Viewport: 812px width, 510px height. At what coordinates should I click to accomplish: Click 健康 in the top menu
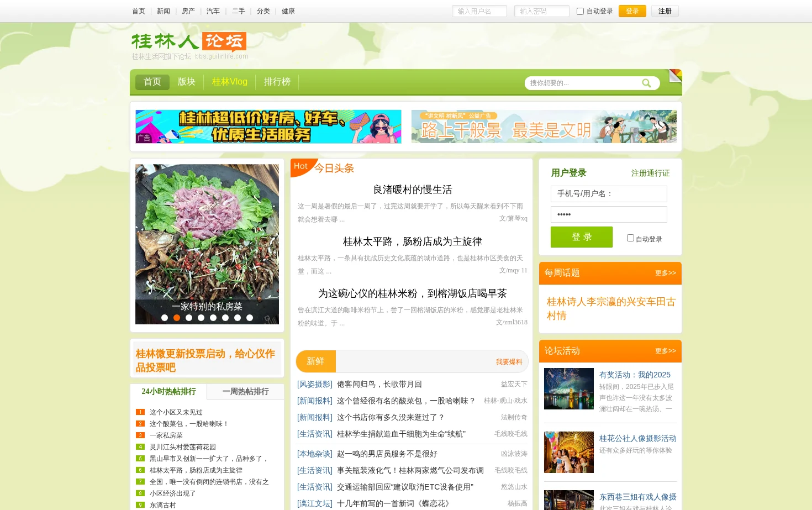pyautogui.click(x=288, y=11)
